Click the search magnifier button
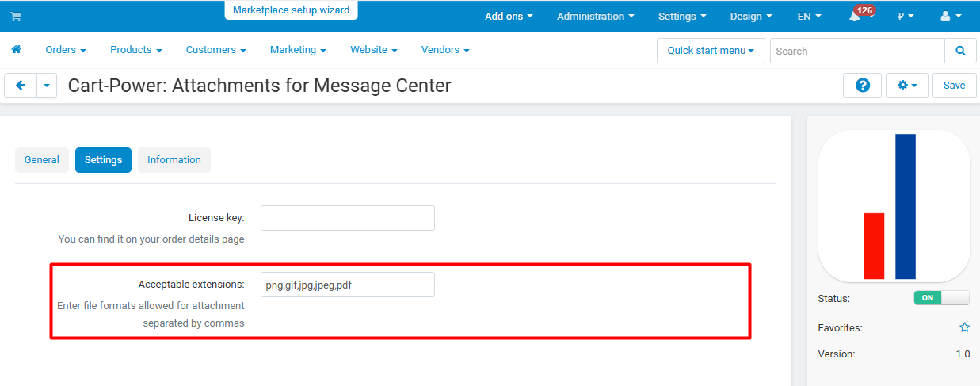980x386 pixels. [x=960, y=51]
